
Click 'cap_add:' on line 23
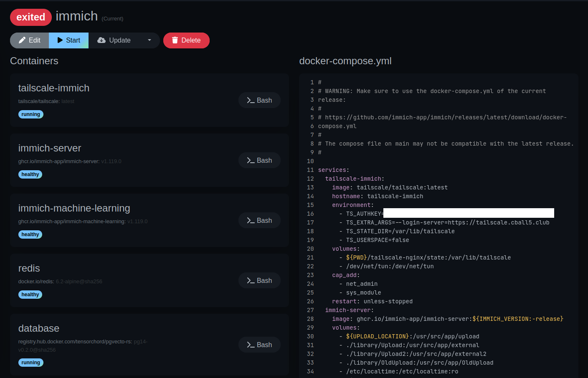point(346,275)
